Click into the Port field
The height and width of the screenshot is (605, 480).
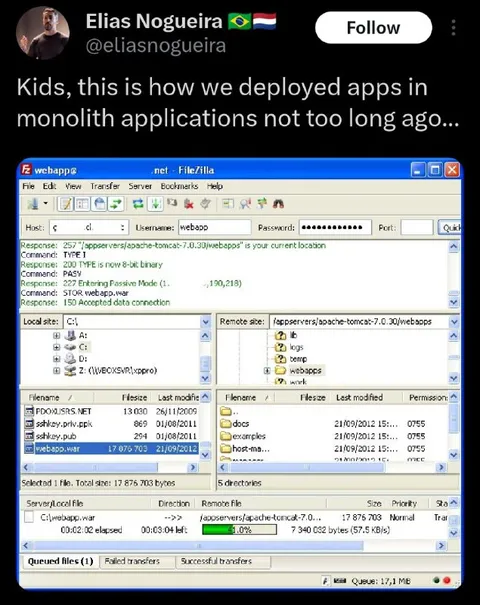tap(417, 228)
